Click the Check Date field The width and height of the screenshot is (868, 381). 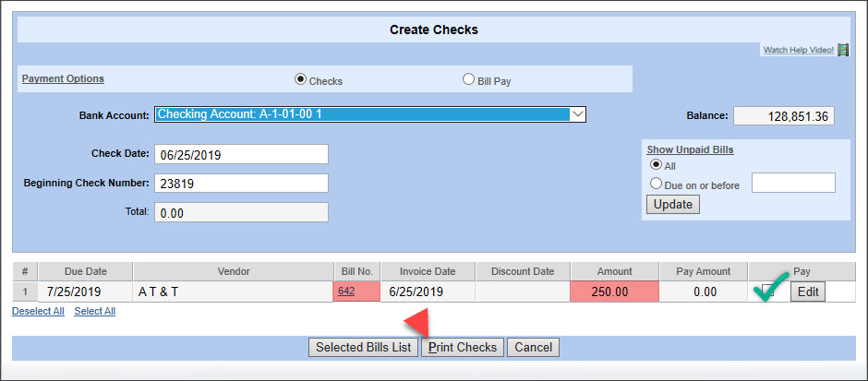[x=241, y=154]
